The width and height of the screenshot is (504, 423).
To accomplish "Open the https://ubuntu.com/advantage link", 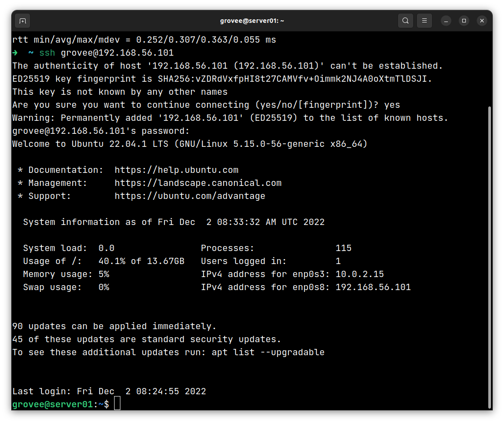I will (x=190, y=196).
